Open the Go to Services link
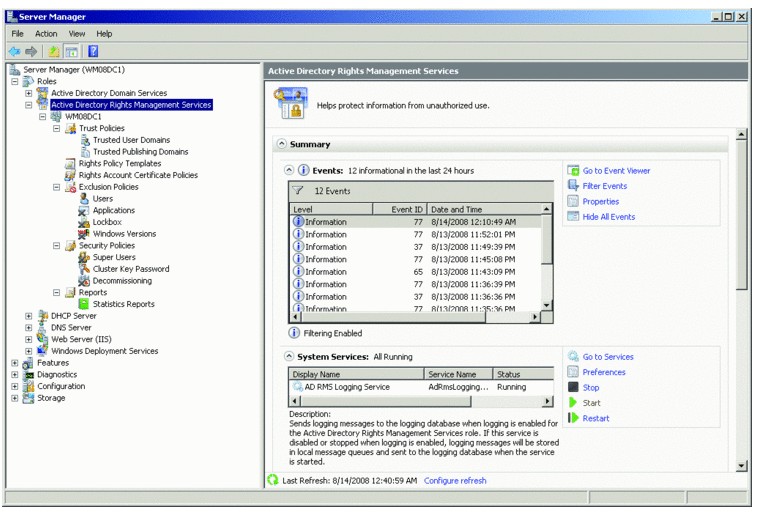This screenshot has height=513, width=760. (x=608, y=357)
